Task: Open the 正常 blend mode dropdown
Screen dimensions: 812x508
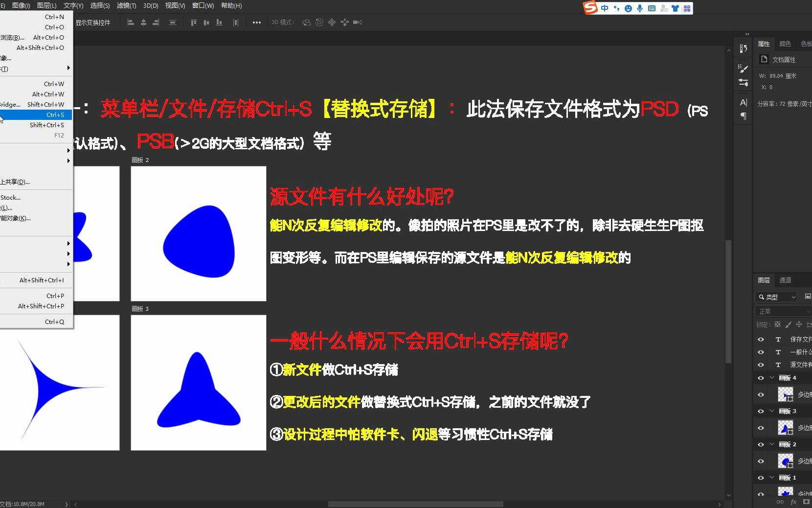Action: 783,311
